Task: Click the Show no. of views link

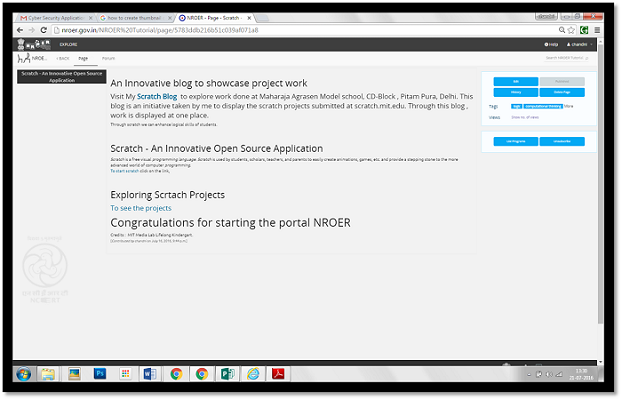Action: tap(525, 117)
